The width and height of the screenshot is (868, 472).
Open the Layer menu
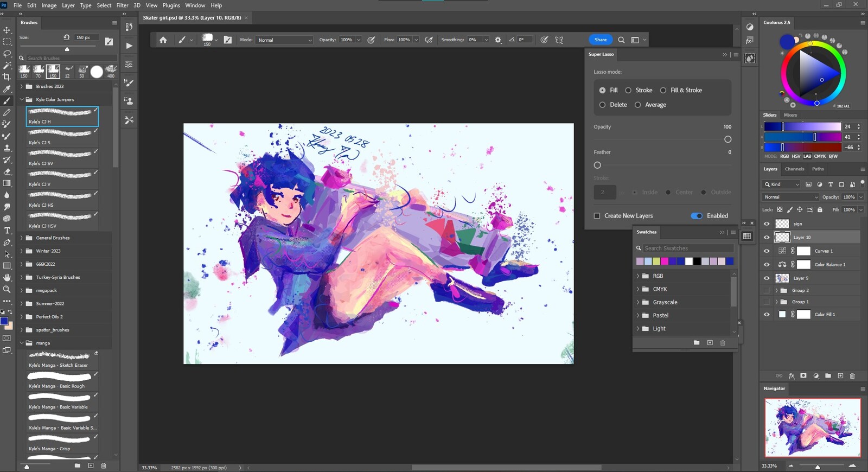click(68, 5)
